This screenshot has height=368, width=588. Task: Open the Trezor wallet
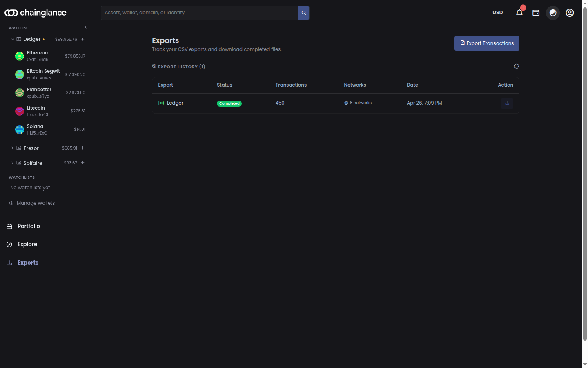[31, 148]
